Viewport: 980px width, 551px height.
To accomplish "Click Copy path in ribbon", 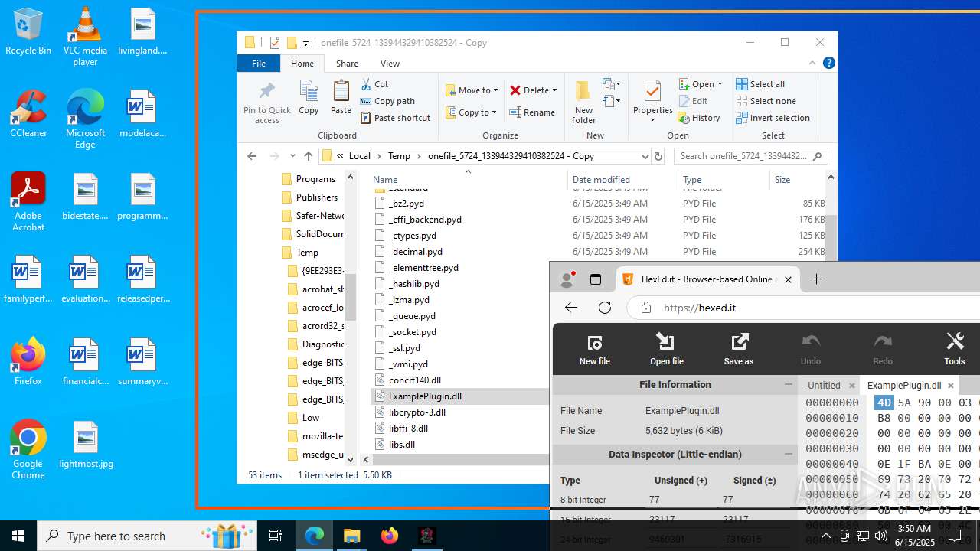I will [x=387, y=101].
